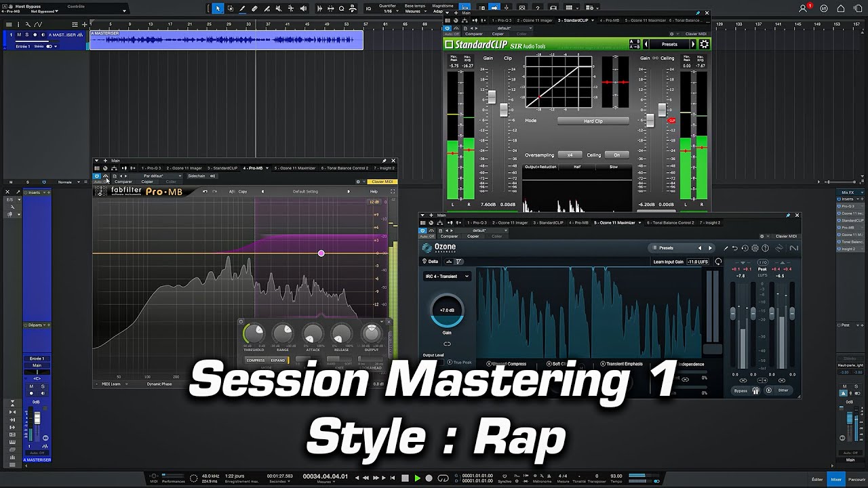Click the Ozone Bypass button
Image resolution: width=868 pixels, height=488 pixels.
pos(741,390)
